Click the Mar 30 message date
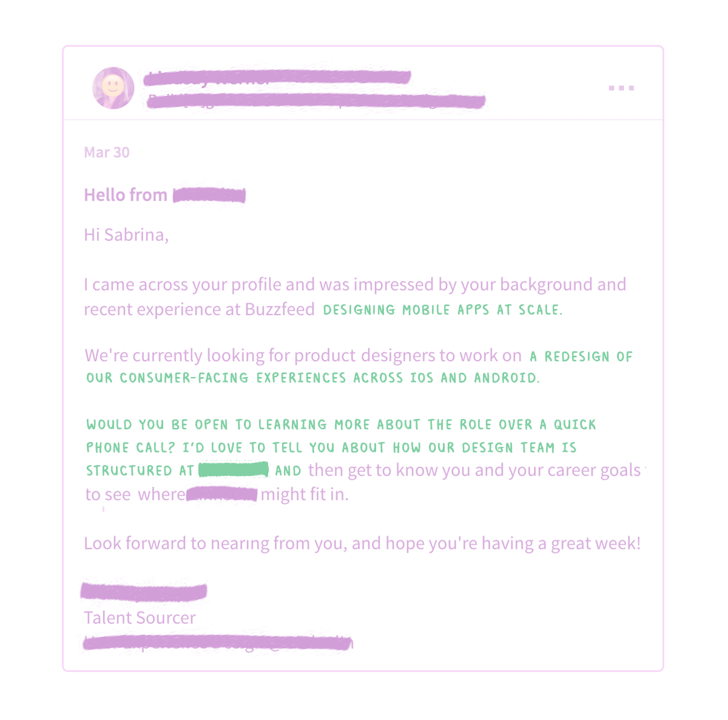728x720 pixels. (107, 152)
